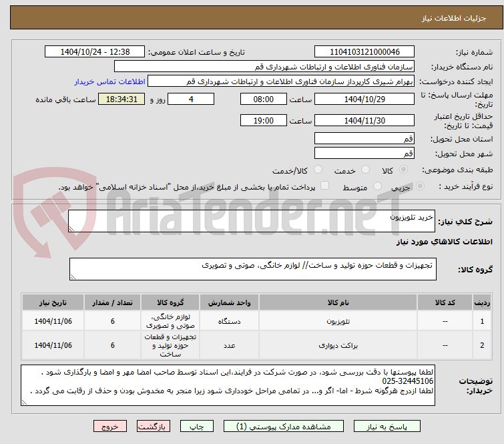Click the پاسخ به نیاز button
The height and width of the screenshot is (444, 504).
(387, 427)
